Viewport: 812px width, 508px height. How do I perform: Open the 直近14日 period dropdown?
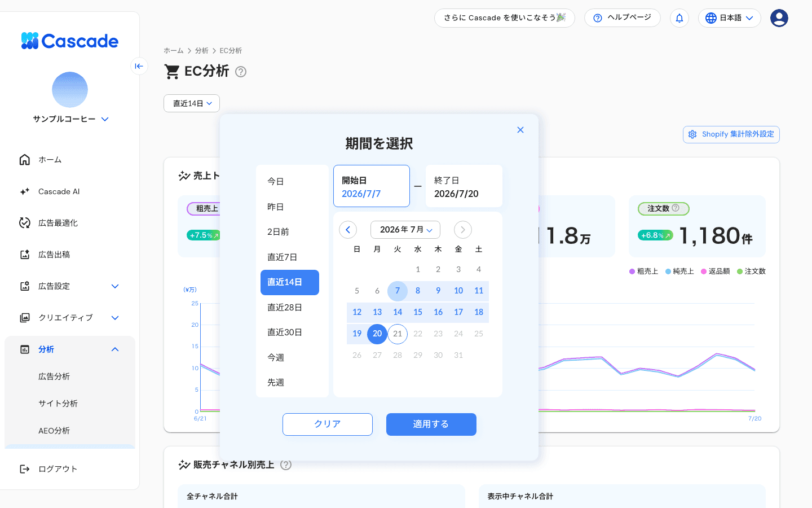tap(192, 103)
